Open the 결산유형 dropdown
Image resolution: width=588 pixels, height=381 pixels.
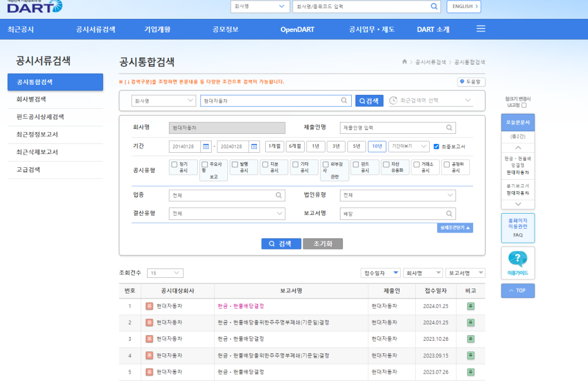[x=227, y=214]
